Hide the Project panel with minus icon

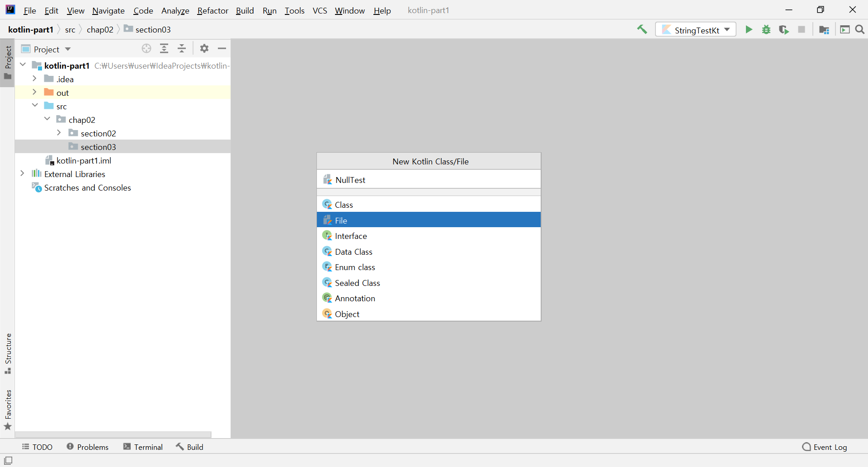point(222,49)
